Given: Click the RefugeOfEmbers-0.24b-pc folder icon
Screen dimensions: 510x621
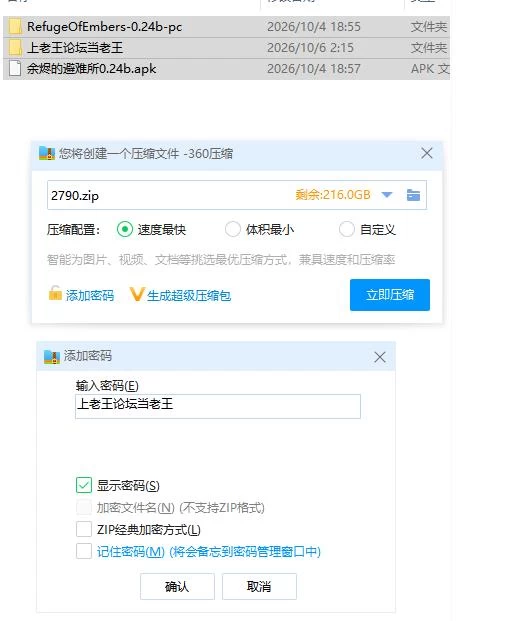Looking at the screenshot, I should (15, 27).
